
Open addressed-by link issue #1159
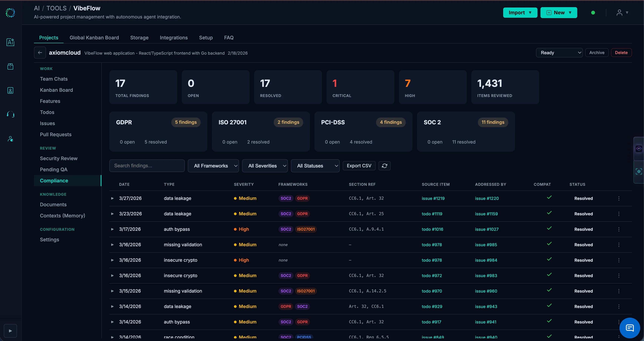click(486, 214)
